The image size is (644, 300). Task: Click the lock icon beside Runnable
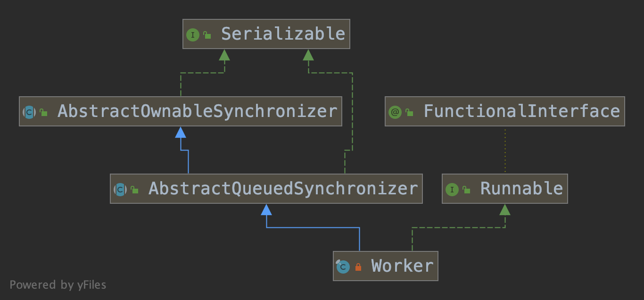(x=466, y=190)
